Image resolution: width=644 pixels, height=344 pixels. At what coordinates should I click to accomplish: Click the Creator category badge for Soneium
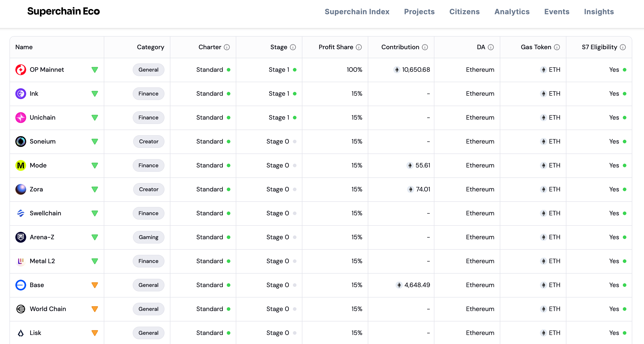148,142
